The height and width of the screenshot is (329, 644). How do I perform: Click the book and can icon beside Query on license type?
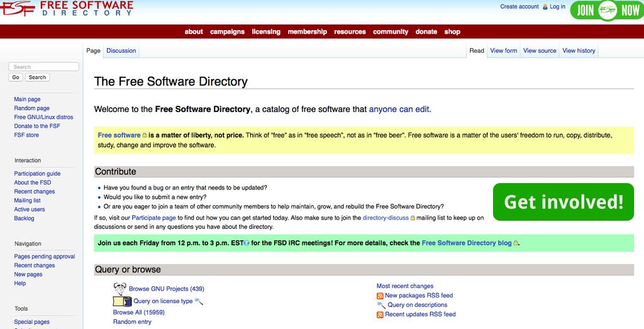pyautogui.click(x=122, y=301)
